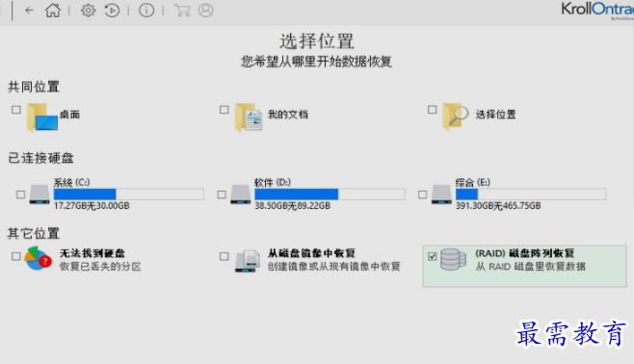
Task: Click the 系统 (C:) drive icon
Action: (x=40, y=195)
